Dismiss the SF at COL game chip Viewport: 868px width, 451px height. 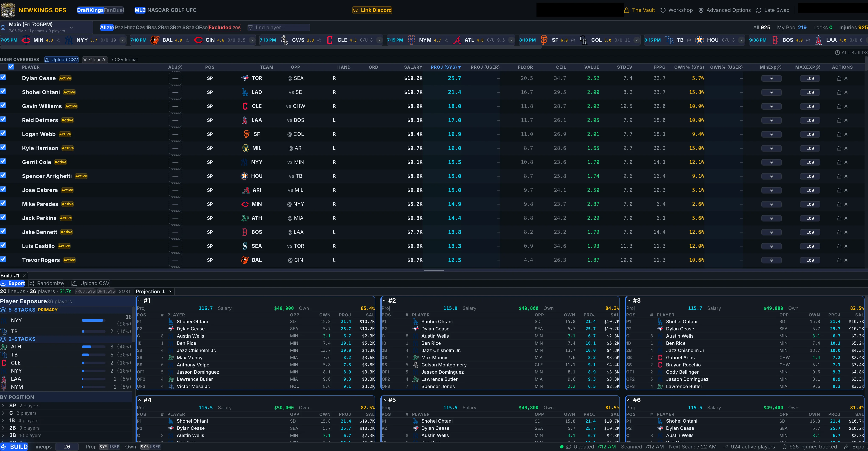coord(637,40)
